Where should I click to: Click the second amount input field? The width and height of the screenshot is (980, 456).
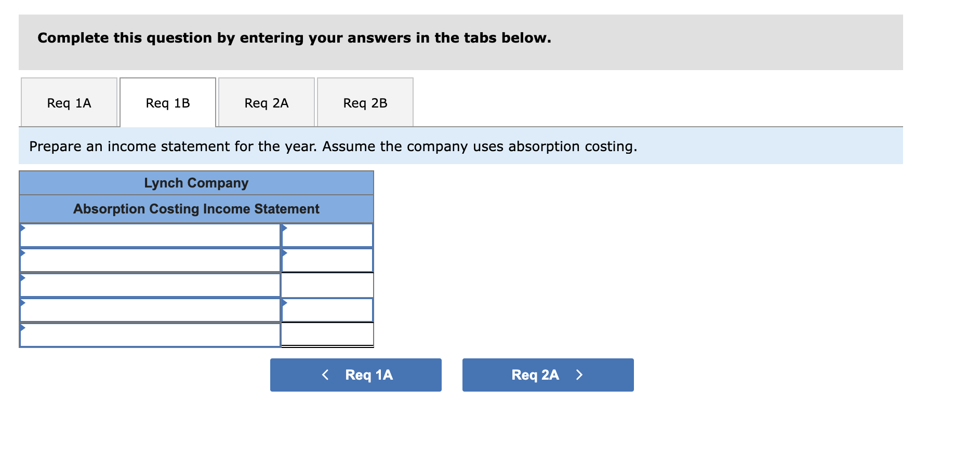(x=327, y=260)
